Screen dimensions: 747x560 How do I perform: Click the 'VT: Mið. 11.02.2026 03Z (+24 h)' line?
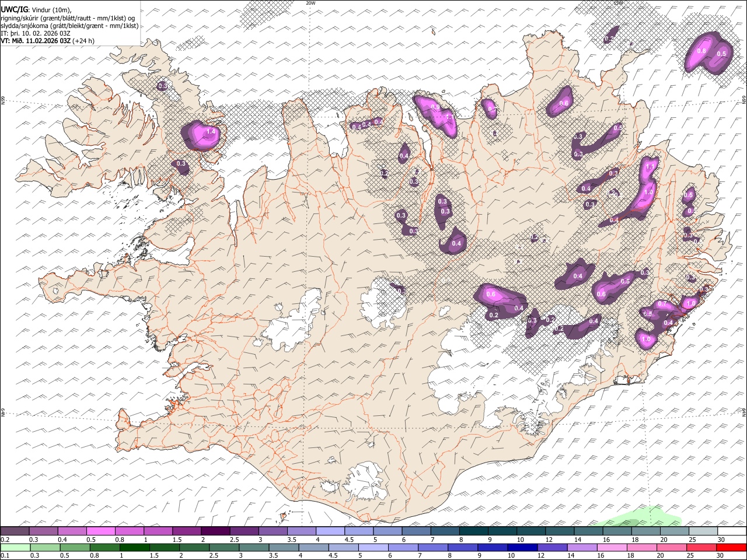pos(47,41)
